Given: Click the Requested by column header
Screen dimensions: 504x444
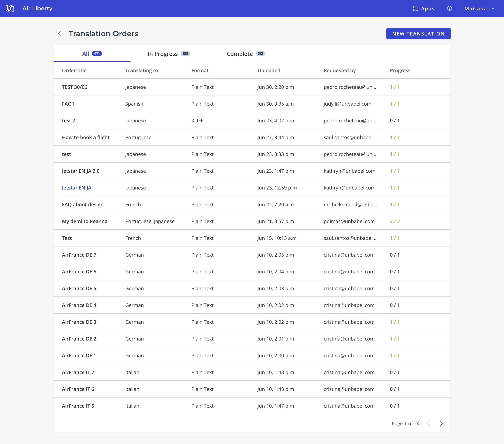Looking at the screenshot, I should [x=339, y=70].
